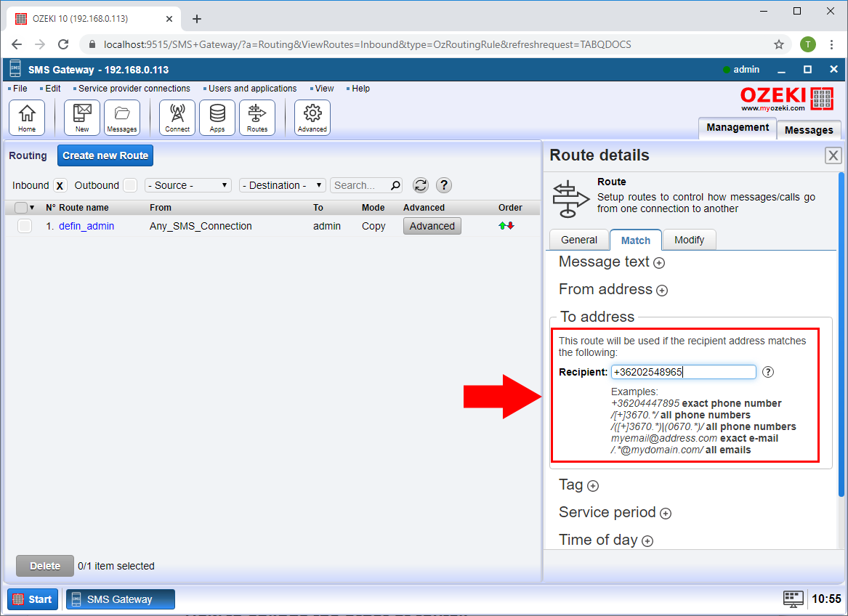The width and height of the screenshot is (848, 616).
Task: Go back in the browser
Action: pos(17,44)
